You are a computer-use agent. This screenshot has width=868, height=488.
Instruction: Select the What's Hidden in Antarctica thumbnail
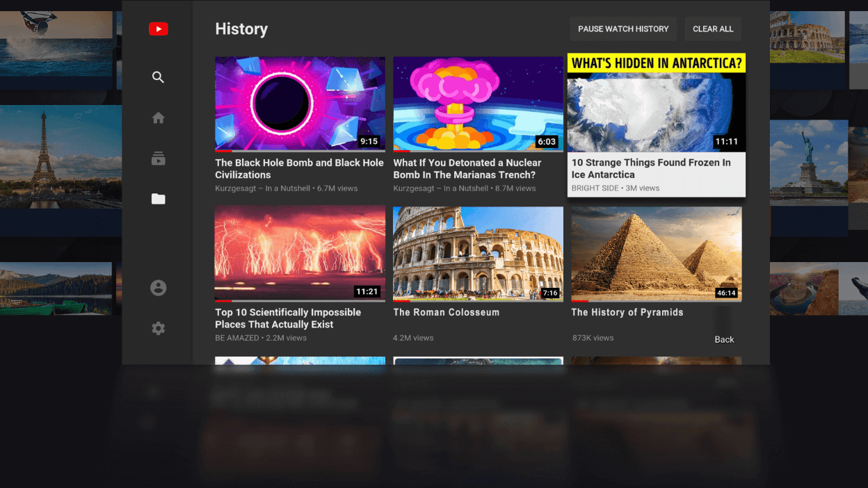656,103
